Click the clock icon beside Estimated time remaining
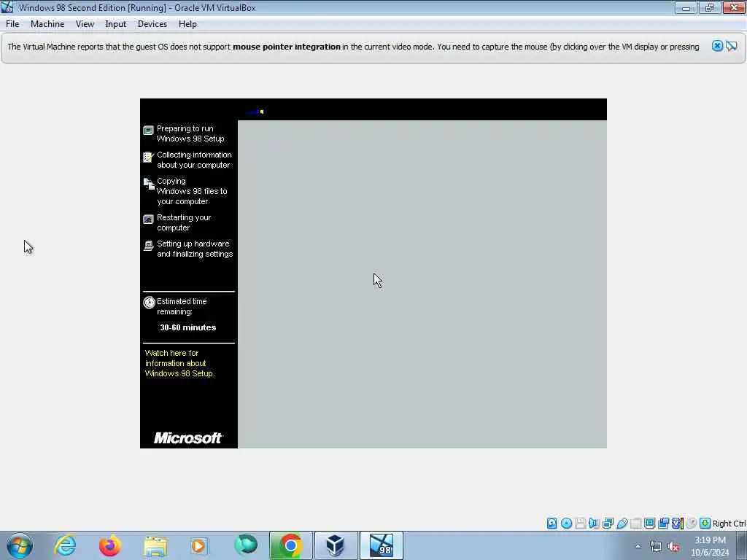The width and height of the screenshot is (747, 560). pos(149,303)
